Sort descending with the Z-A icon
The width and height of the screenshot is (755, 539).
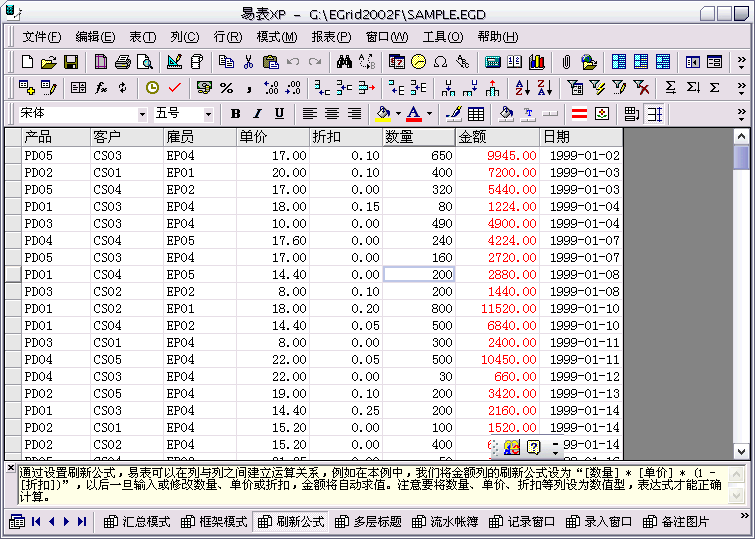pyautogui.click(x=545, y=88)
